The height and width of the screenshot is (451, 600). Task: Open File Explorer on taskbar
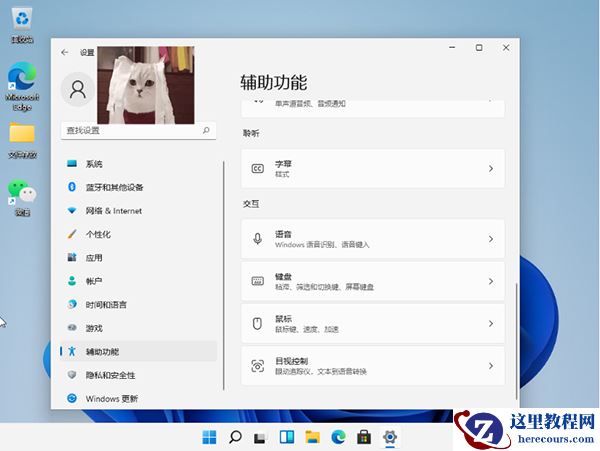pos(312,437)
